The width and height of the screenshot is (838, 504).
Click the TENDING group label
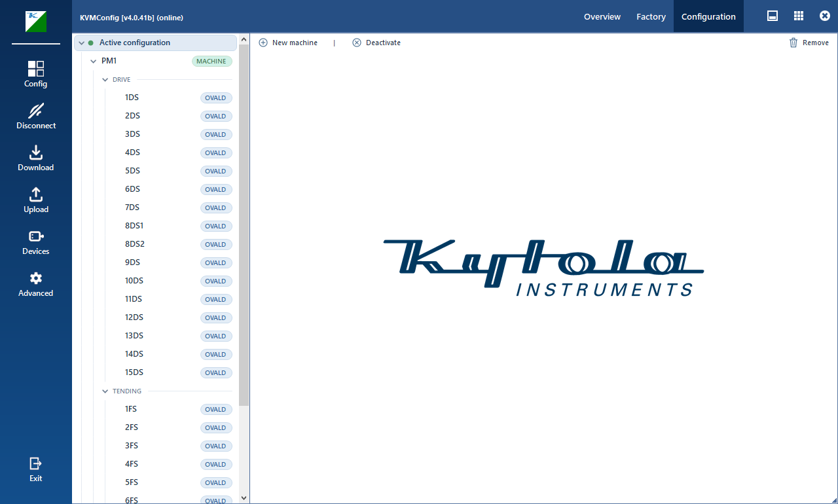(x=127, y=391)
